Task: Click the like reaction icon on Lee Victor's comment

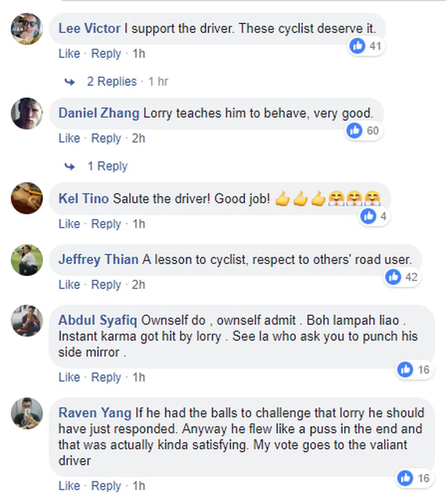Action: tap(358, 46)
